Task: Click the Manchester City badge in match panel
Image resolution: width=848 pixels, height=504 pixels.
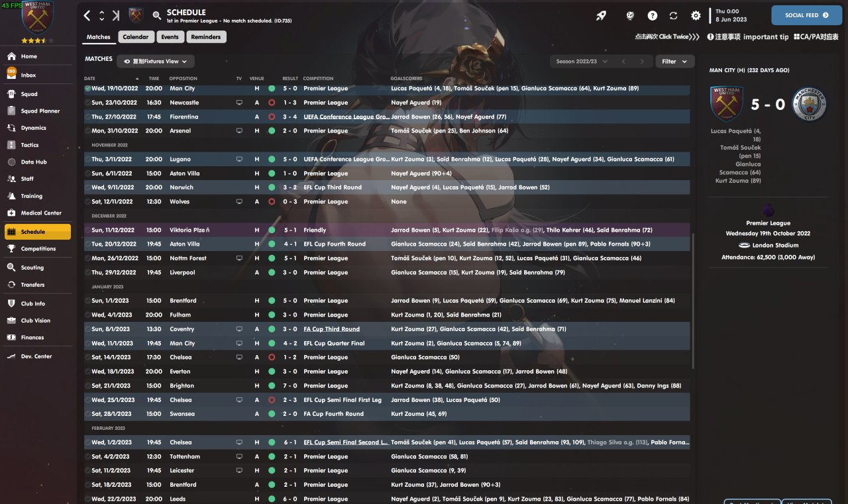Action: click(x=809, y=105)
